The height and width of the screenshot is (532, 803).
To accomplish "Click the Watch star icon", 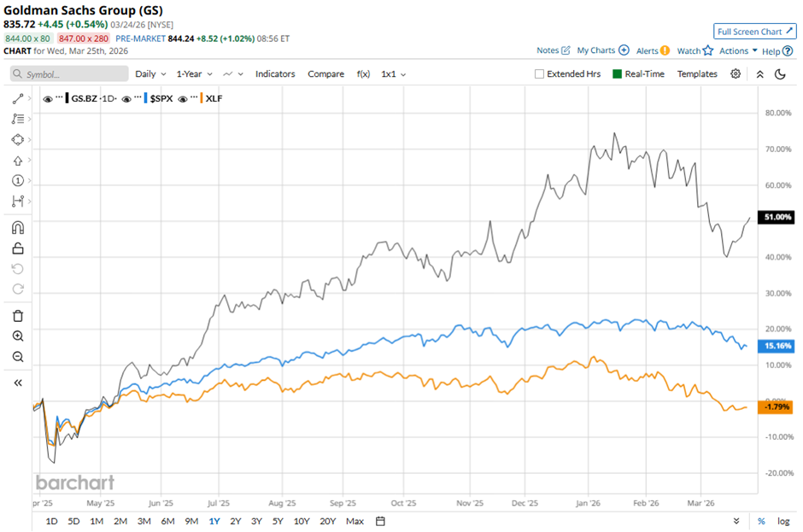I will click(x=707, y=50).
